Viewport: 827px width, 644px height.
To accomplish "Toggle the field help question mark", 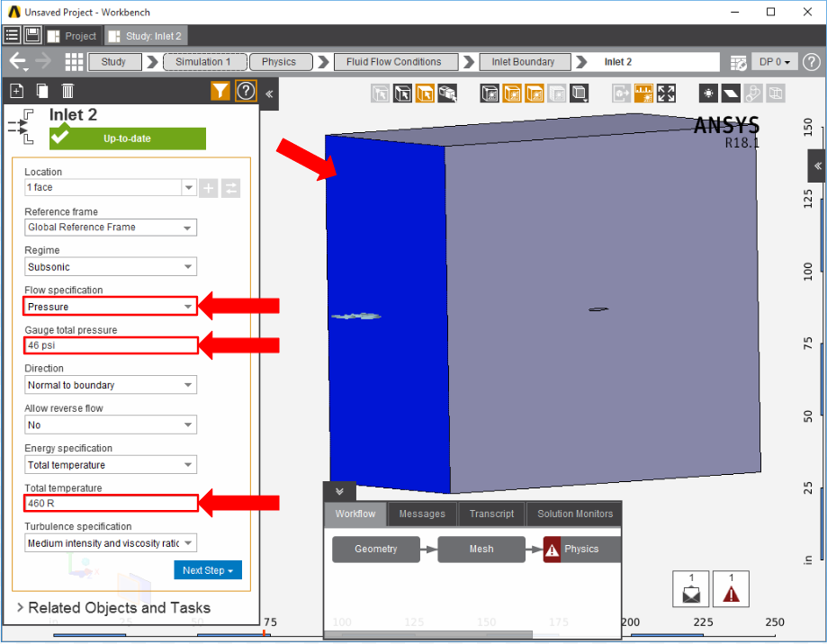I will pyautogui.click(x=246, y=91).
